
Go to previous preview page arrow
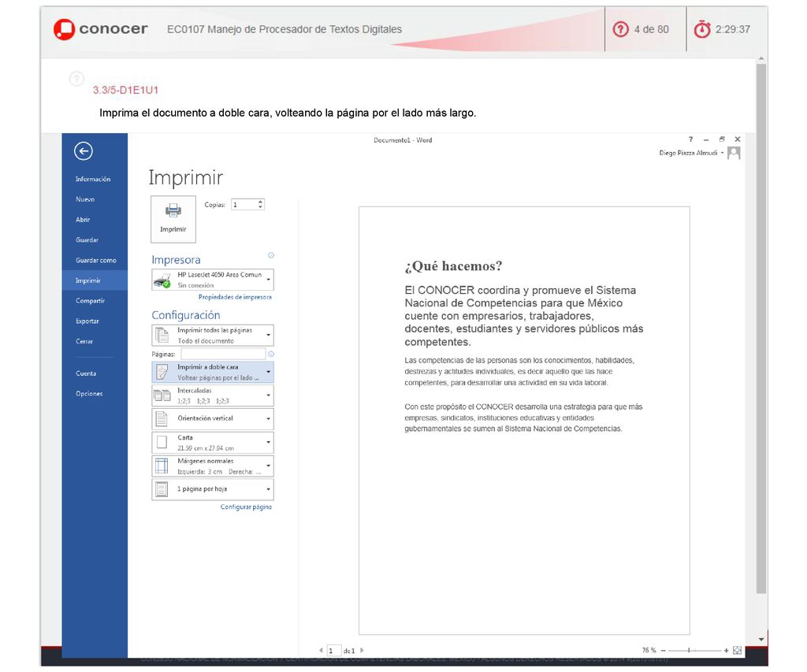tap(322, 651)
